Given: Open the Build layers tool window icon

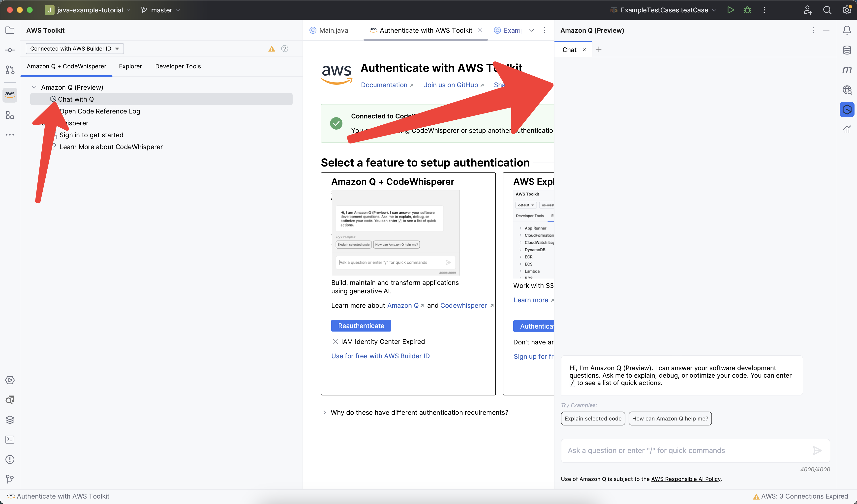Looking at the screenshot, I should click(10, 420).
